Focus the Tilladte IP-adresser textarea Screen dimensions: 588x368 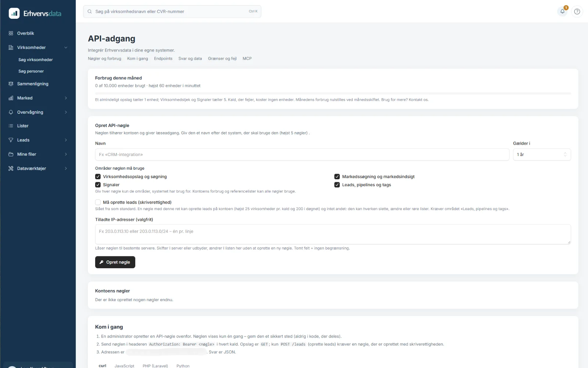333,234
